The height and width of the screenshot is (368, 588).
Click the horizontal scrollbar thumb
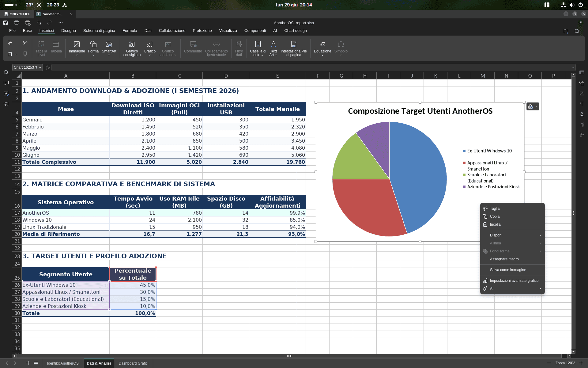(x=289, y=356)
